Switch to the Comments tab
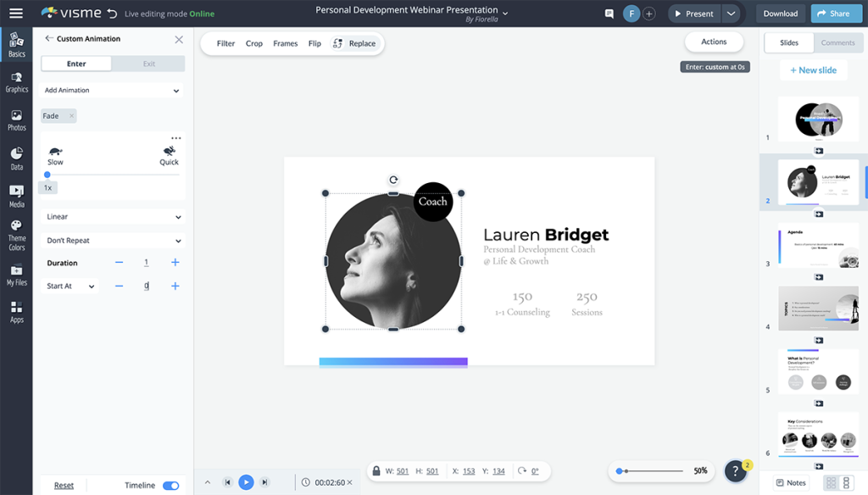868x495 pixels. (x=837, y=42)
